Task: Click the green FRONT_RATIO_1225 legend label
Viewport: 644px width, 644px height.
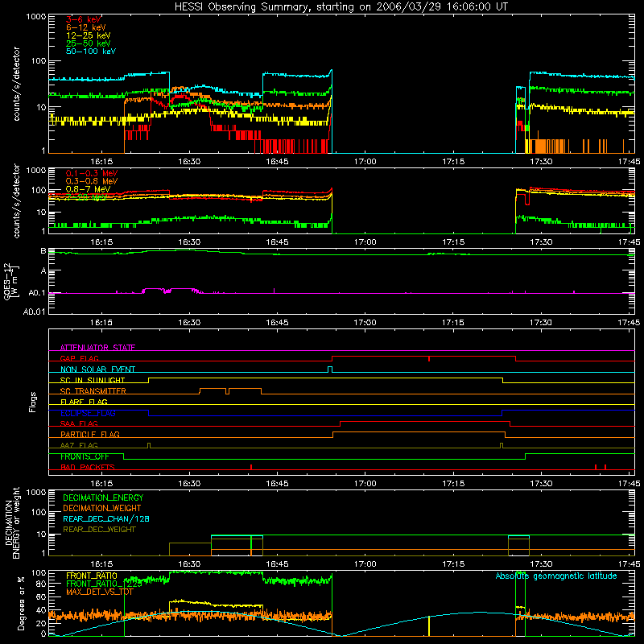Action: click(104, 584)
